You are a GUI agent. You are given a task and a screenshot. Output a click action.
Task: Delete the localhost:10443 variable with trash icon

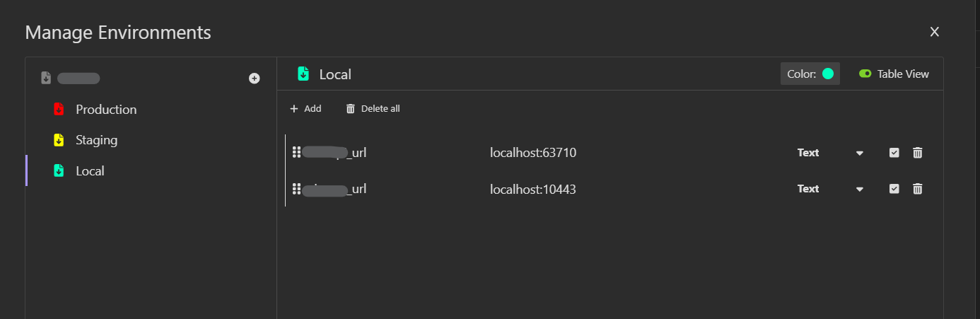(x=918, y=189)
